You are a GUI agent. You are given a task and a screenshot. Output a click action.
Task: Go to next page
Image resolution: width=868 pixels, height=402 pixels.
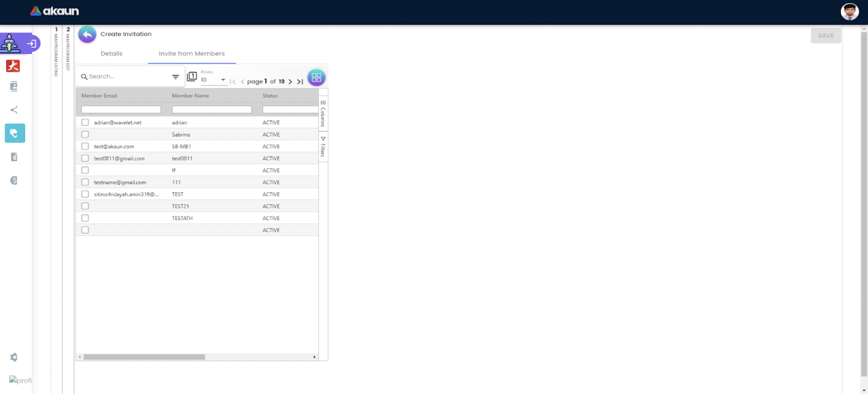pyautogui.click(x=291, y=82)
